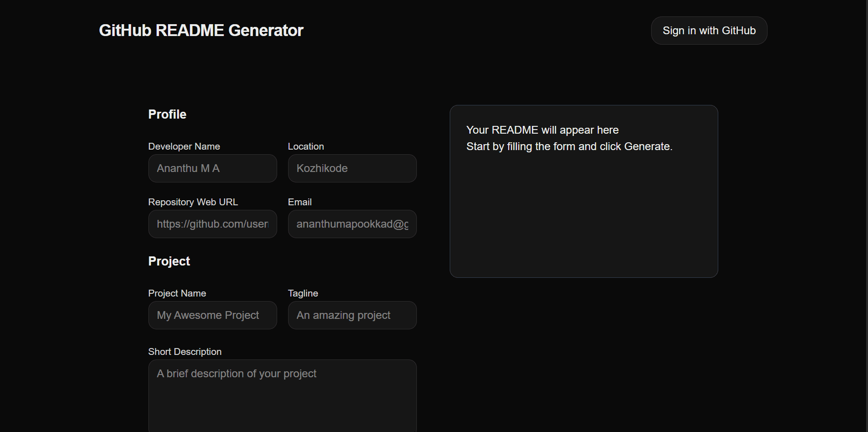Click into the Short Description textarea
The width and height of the screenshot is (868, 432).
282,396
